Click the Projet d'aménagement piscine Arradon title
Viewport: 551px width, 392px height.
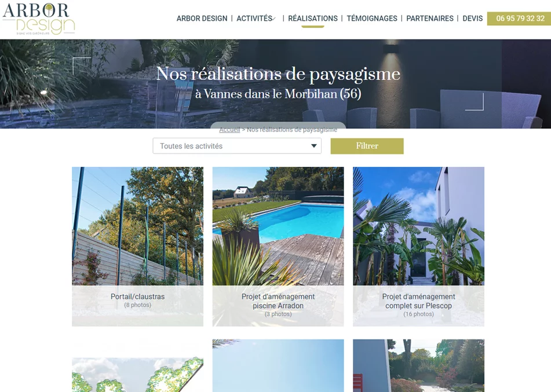coord(278,301)
